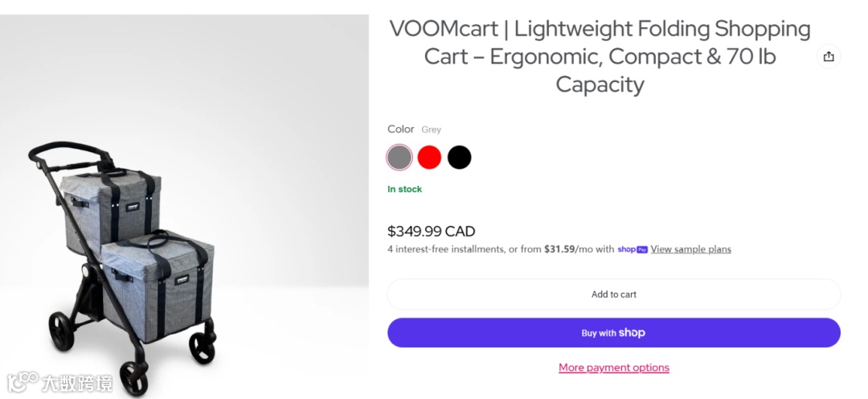Click the Color label text
The width and height of the screenshot is (868, 399).
click(400, 129)
